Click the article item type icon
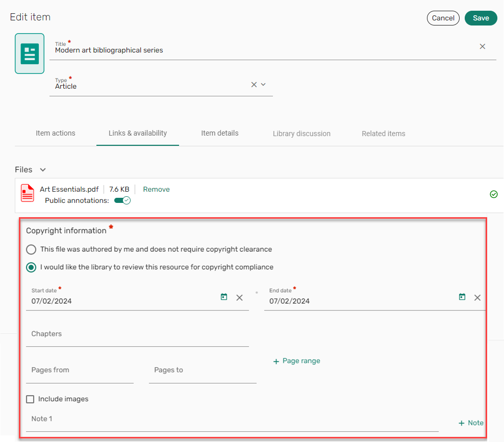 tap(30, 54)
